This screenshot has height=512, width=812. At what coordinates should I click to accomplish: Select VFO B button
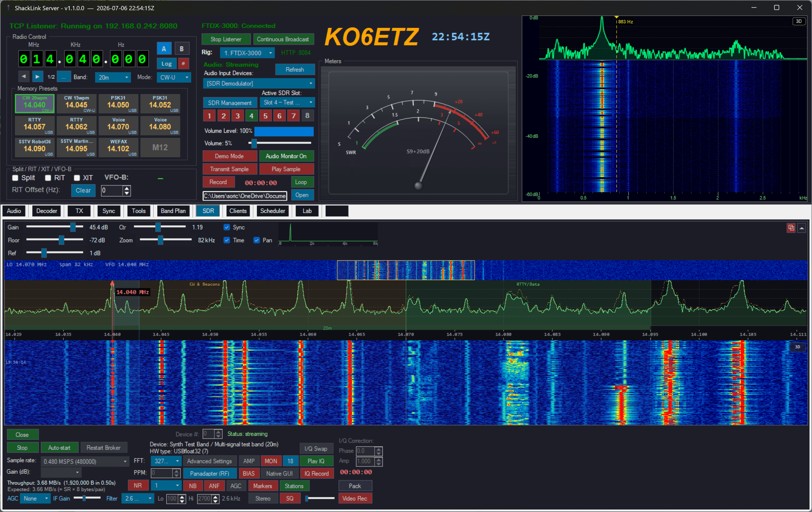tap(182, 49)
